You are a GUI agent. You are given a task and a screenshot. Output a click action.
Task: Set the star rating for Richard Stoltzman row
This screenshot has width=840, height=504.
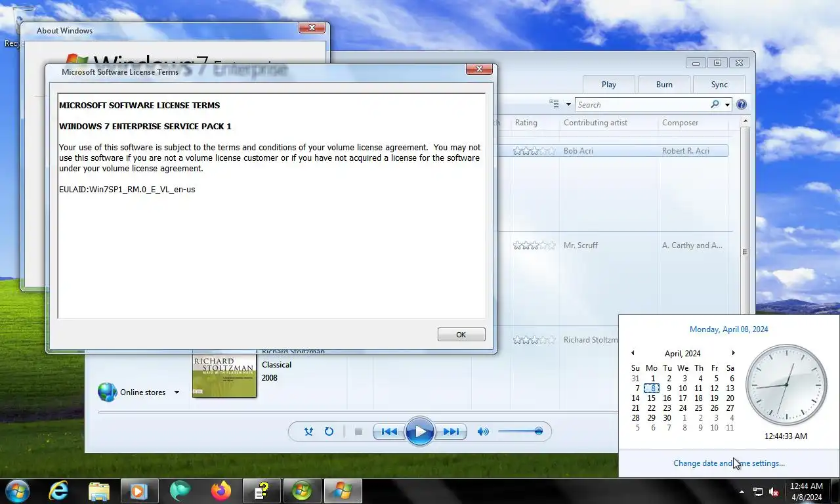[535, 340]
